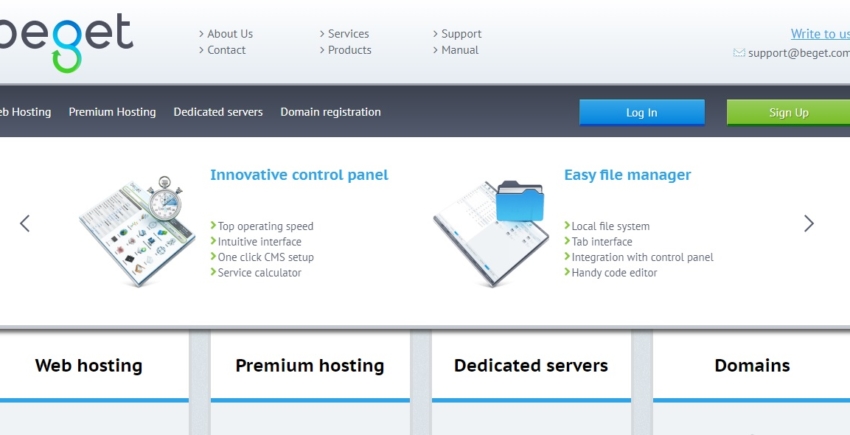Click the Write to us link

(x=819, y=34)
